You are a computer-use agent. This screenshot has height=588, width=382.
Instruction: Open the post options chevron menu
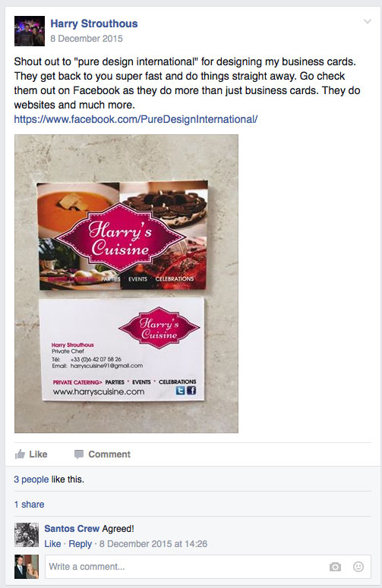368,22
